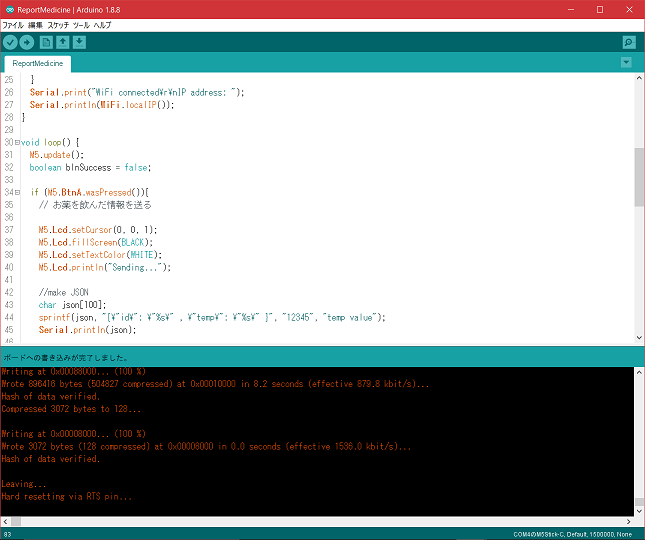Click the upload complete status message
The width and height of the screenshot is (645, 540).
click(65, 357)
